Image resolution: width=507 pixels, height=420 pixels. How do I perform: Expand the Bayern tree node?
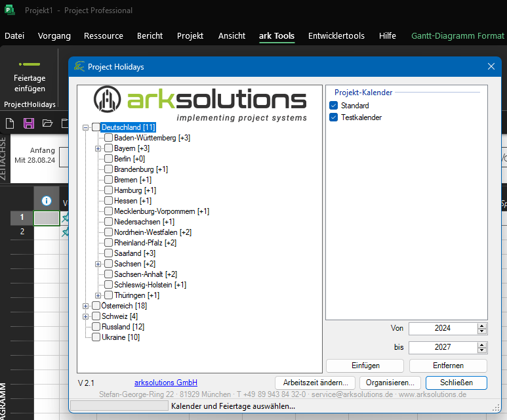[98, 148]
